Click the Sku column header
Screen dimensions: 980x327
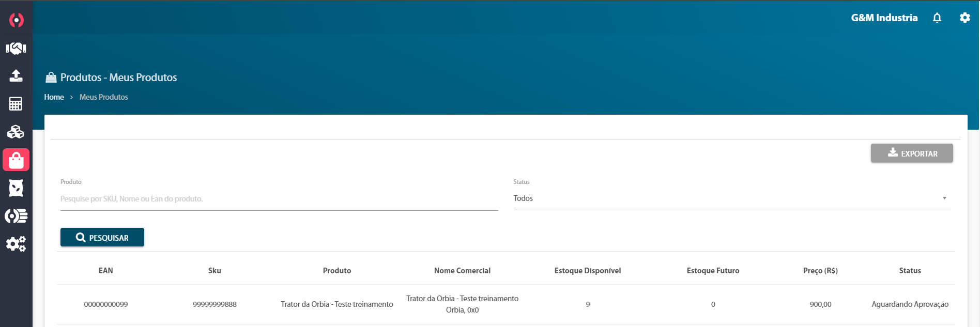[x=215, y=271]
